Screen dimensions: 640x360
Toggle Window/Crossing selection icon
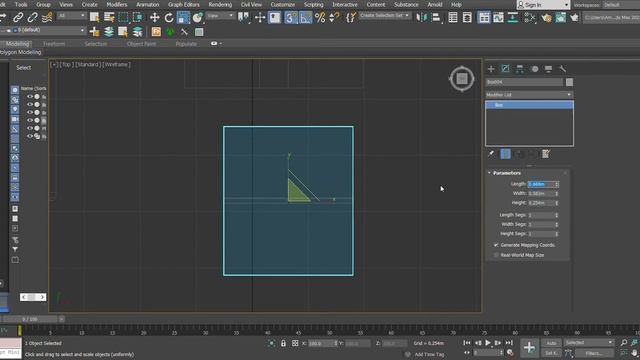(x=138, y=18)
